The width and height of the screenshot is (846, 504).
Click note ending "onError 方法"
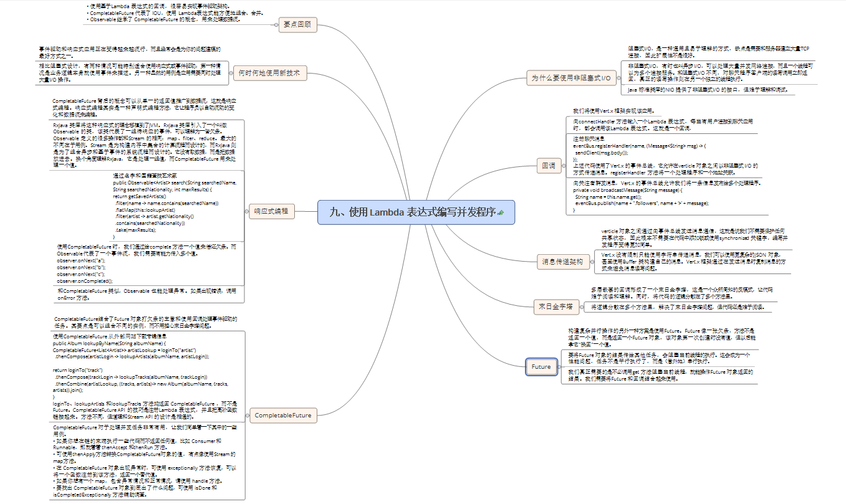tap(147, 294)
